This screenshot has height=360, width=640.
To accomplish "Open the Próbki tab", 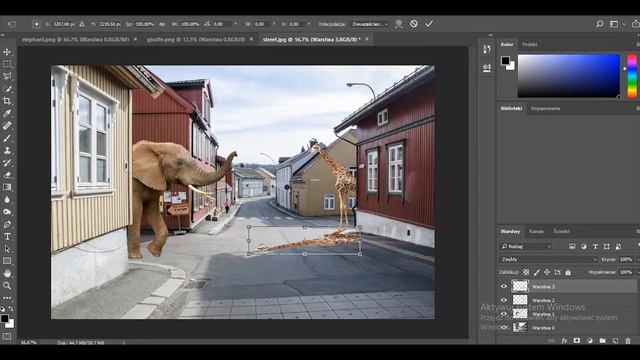I will [x=530, y=44].
